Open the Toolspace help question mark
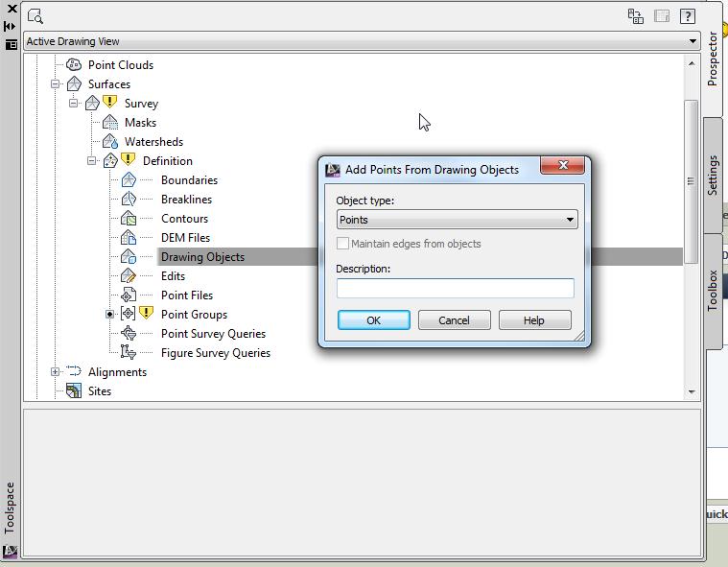Image resolution: width=728 pixels, height=567 pixels. pyautogui.click(x=688, y=16)
